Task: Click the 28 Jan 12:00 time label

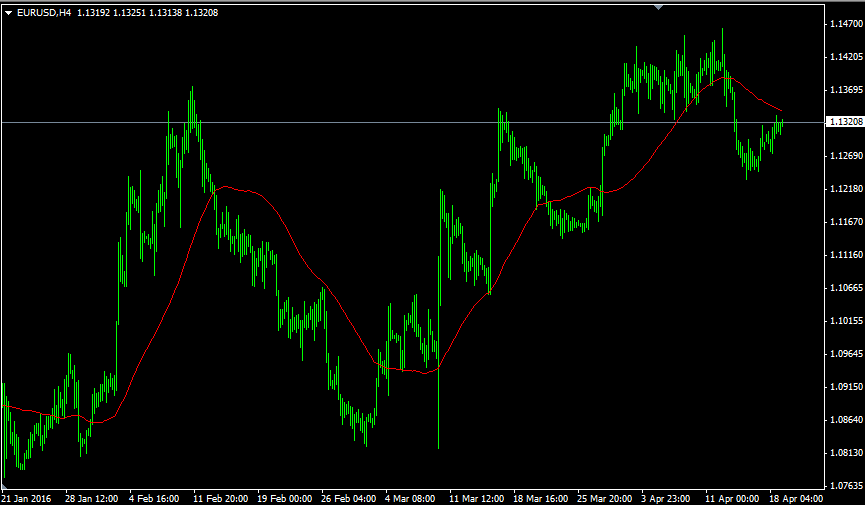Action: [x=92, y=498]
